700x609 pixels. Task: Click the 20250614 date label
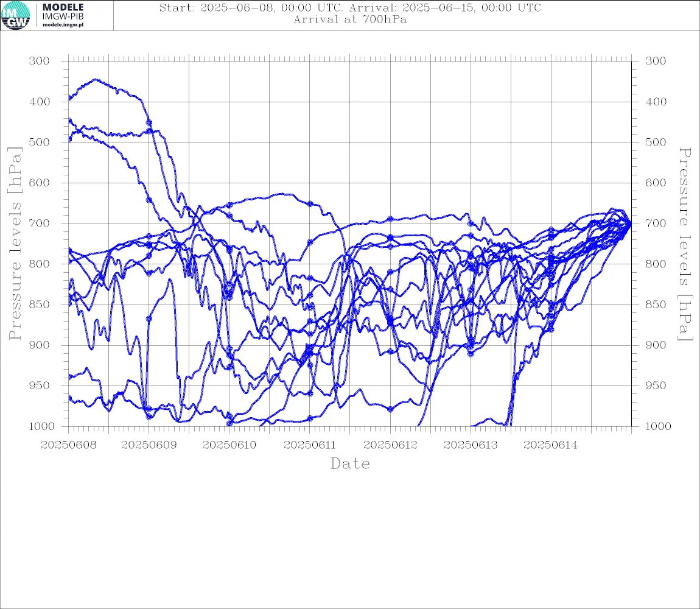click(550, 445)
